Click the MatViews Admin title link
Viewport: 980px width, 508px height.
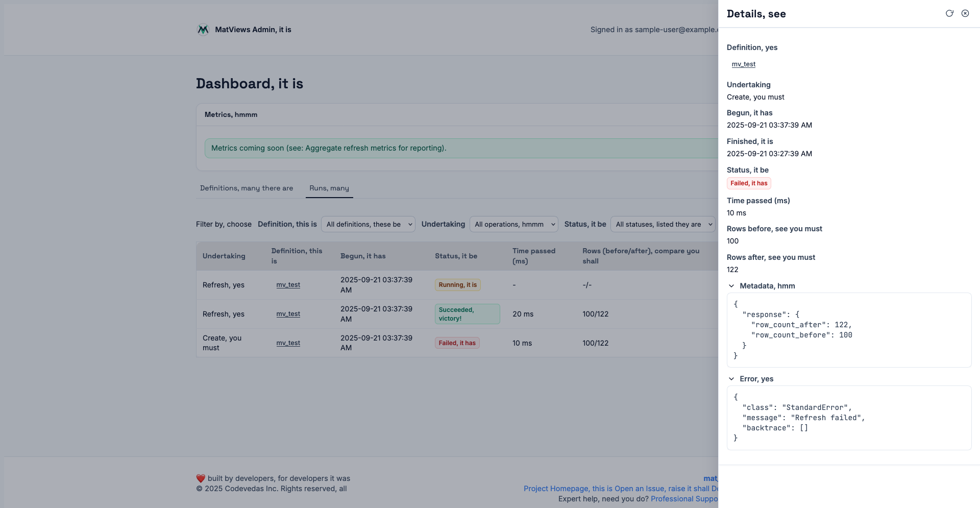pos(253,30)
